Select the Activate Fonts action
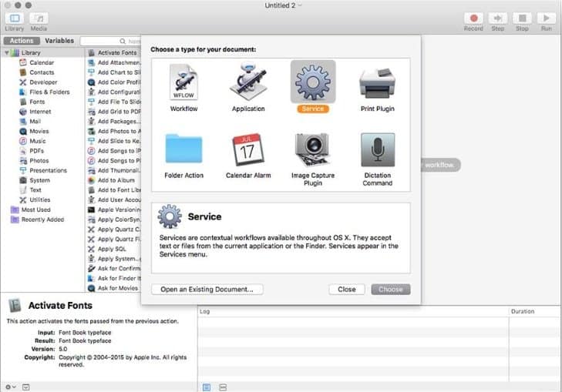 (114, 52)
